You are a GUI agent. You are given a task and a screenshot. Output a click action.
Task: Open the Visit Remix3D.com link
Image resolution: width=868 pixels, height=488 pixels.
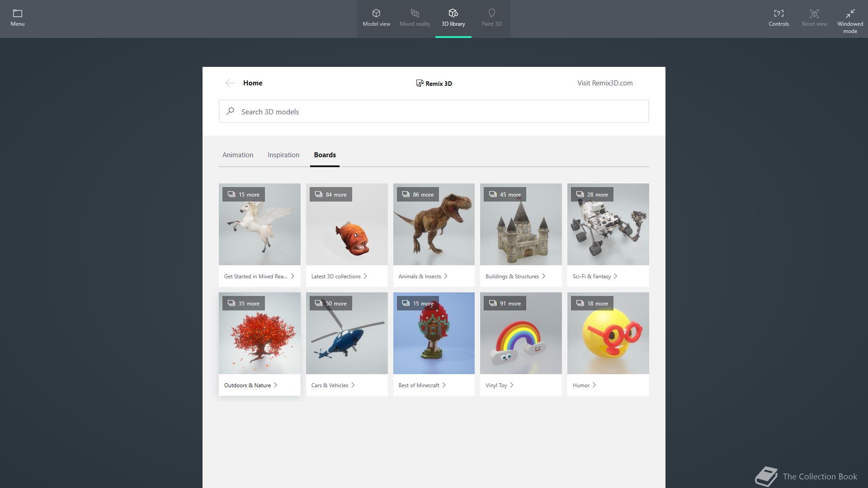coord(605,83)
